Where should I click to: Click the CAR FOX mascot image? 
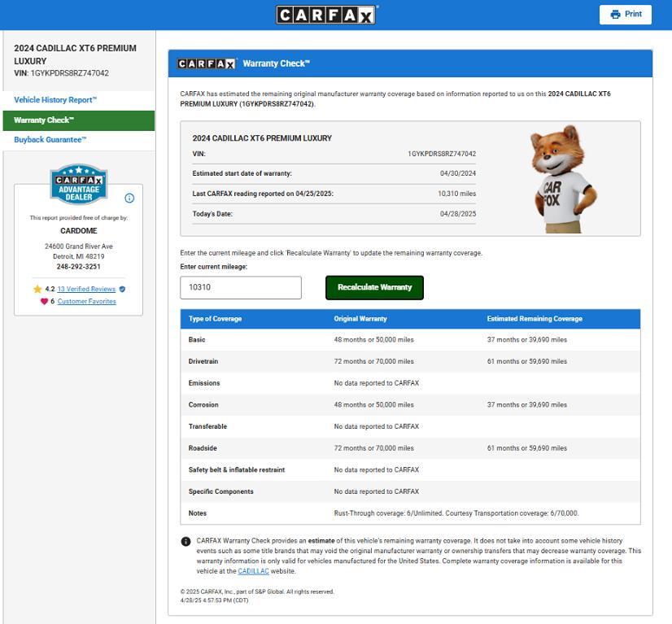(563, 179)
